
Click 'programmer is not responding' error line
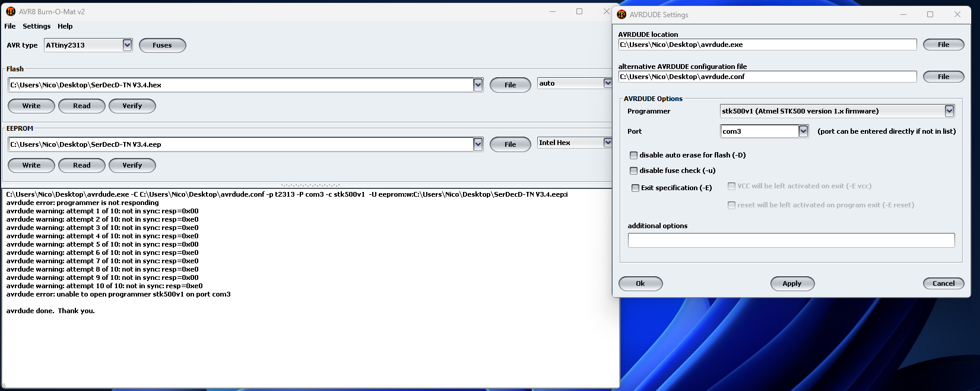pyautogui.click(x=83, y=203)
